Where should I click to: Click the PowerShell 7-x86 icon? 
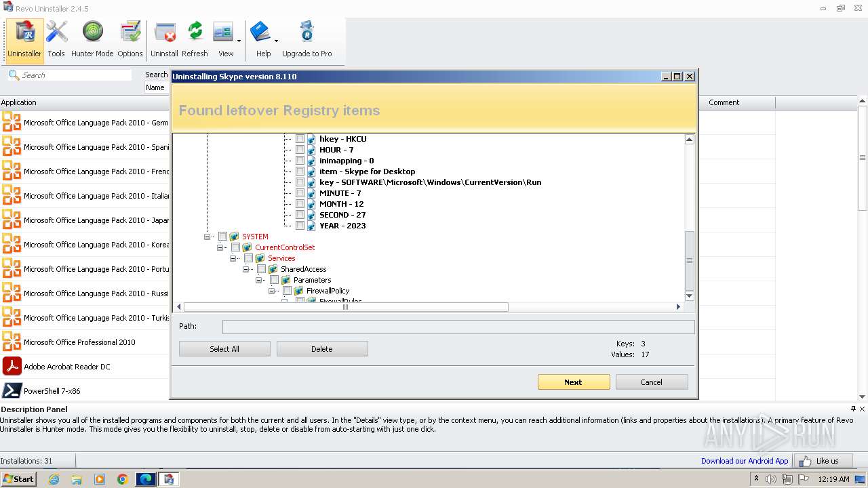pos(12,391)
